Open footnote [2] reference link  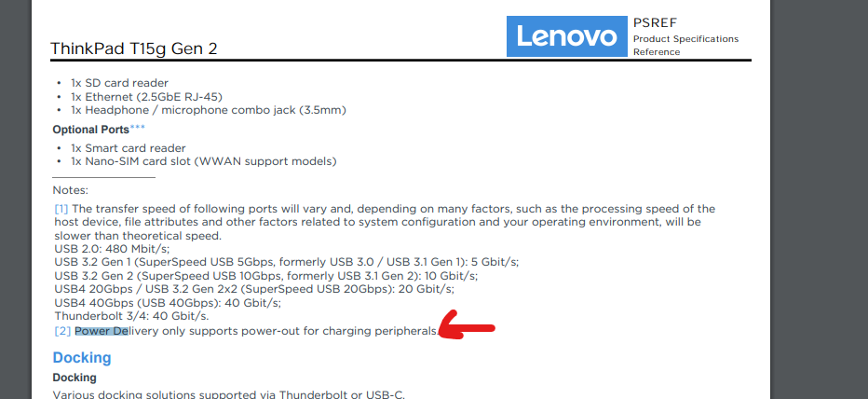pyautogui.click(x=62, y=331)
